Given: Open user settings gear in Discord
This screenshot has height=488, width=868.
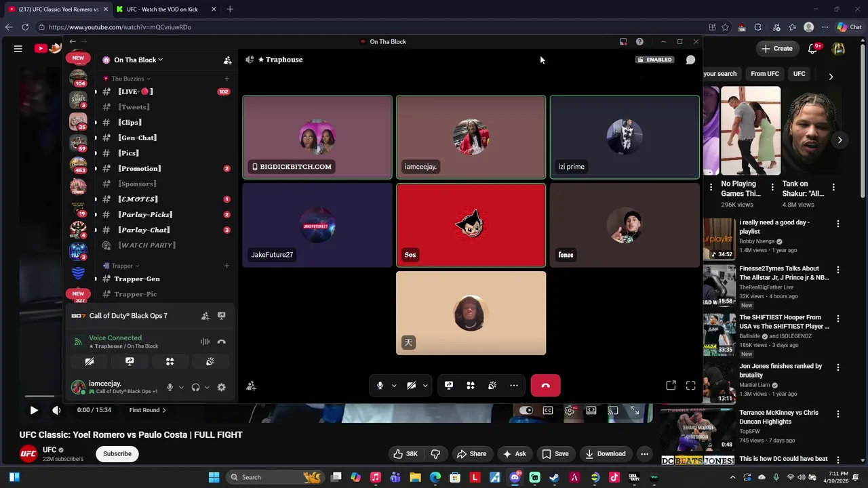Looking at the screenshot, I should [x=221, y=387].
